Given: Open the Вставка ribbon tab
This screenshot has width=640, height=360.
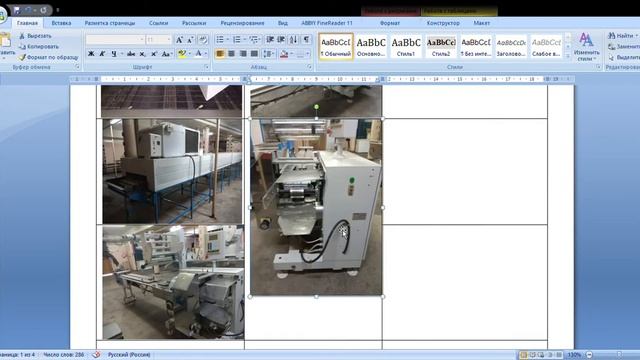Looking at the screenshot, I should (x=61, y=23).
